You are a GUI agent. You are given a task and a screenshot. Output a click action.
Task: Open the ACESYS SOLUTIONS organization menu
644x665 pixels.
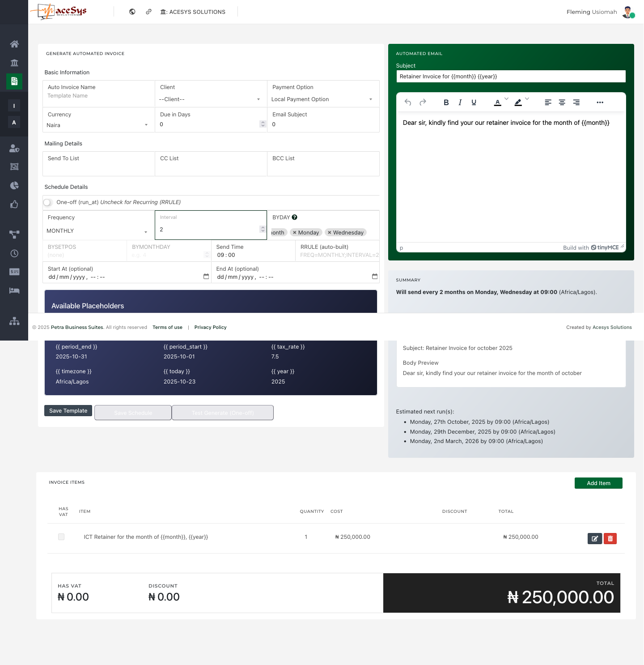[193, 12]
